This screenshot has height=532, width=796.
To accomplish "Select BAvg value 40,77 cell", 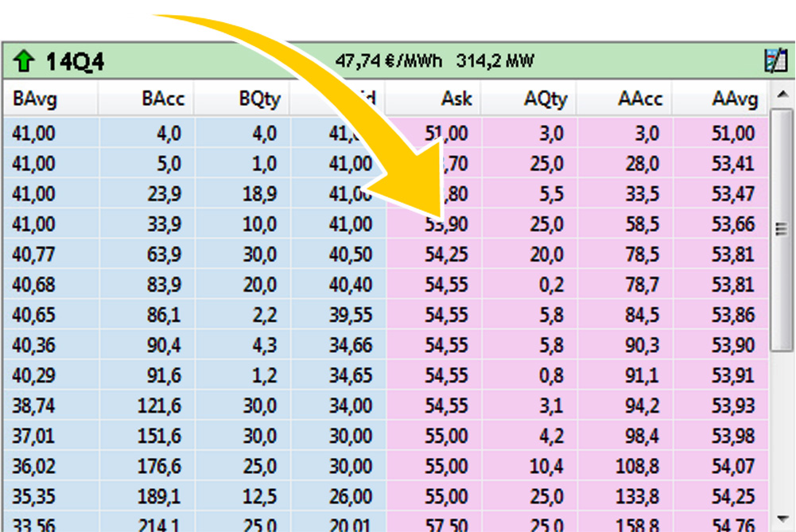I will 34,255.
